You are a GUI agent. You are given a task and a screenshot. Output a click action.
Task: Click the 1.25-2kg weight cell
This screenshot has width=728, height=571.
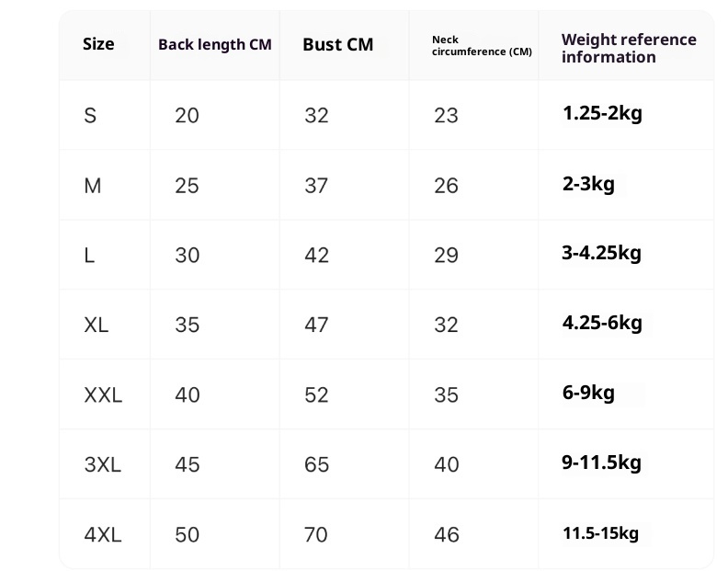click(x=602, y=114)
